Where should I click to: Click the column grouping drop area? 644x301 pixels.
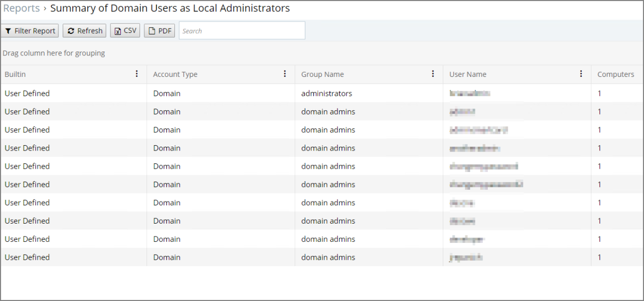click(54, 53)
